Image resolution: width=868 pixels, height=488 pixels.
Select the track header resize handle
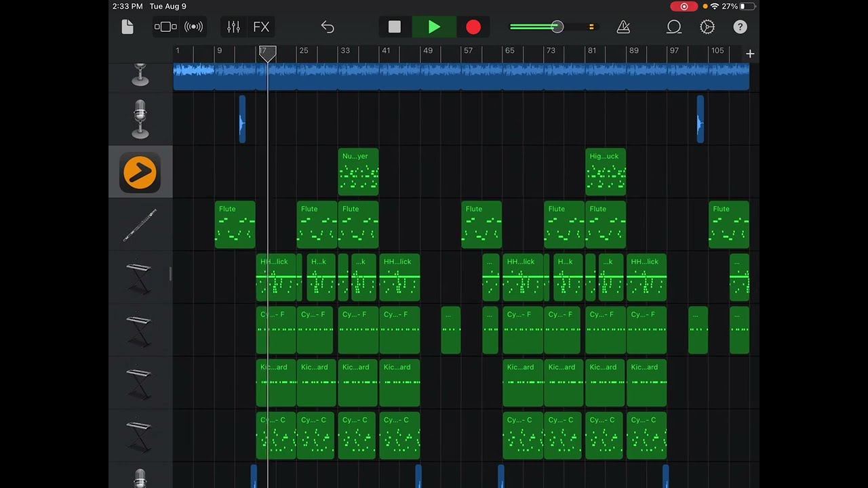(x=170, y=274)
